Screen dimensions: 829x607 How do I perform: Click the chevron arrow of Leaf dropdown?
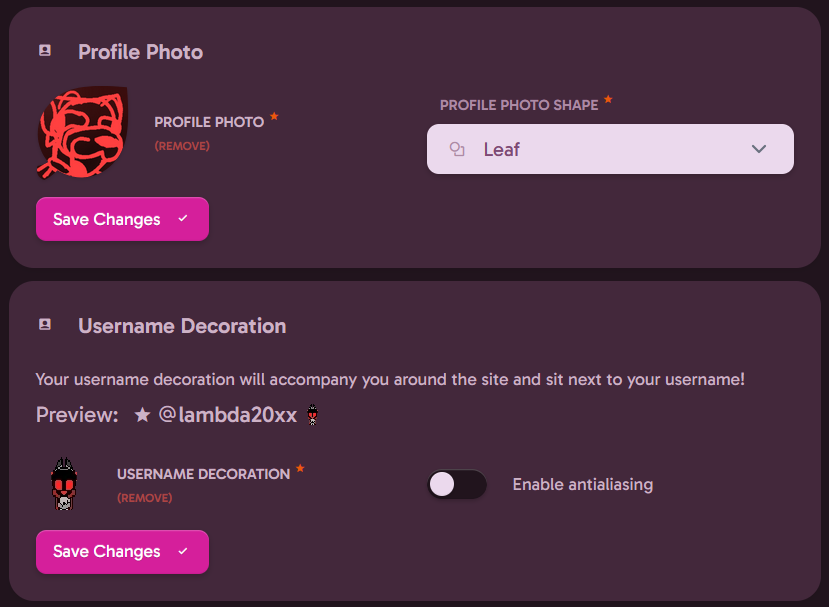click(759, 149)
